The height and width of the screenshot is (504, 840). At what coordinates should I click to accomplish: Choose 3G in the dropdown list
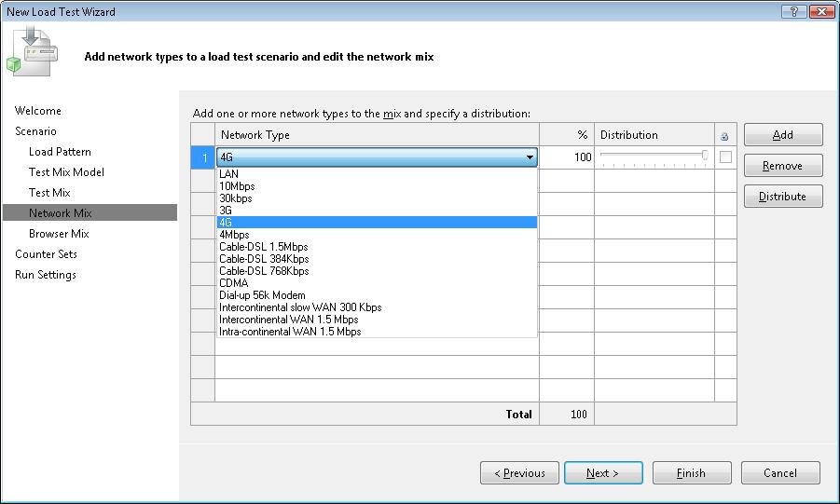(226, 211)
